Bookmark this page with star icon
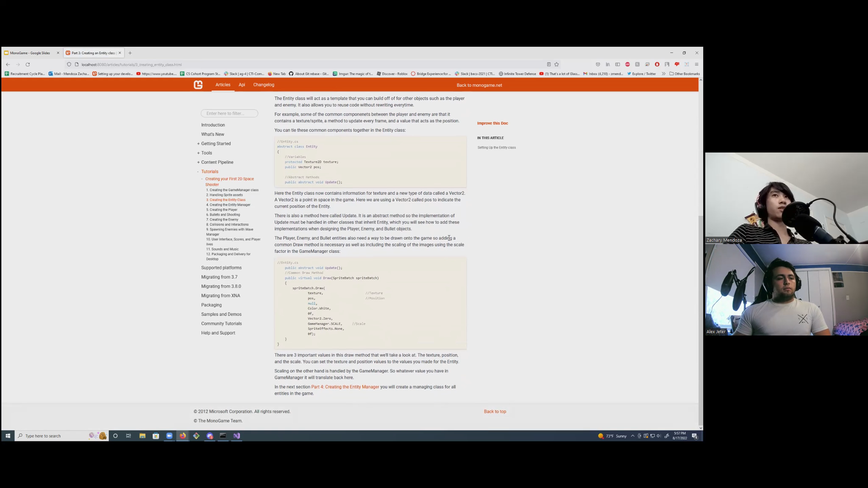Viewport: 868px width, 488px height. click(556, 64)
